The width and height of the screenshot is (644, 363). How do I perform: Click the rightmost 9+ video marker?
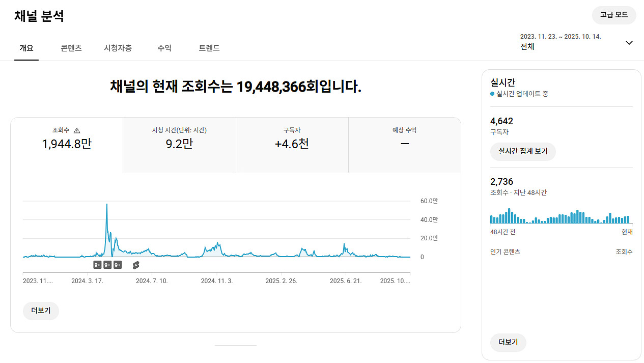pyautogui.click(x=118, y=265)
